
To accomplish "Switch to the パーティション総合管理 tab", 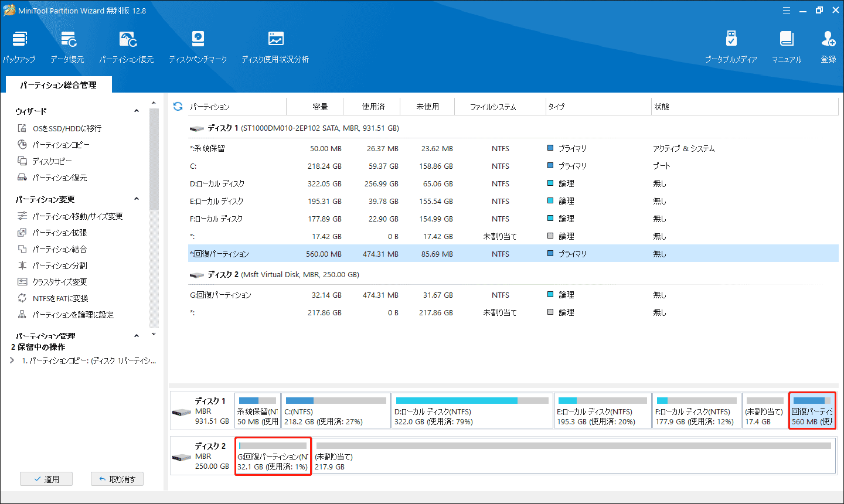I will coord(57,84).
